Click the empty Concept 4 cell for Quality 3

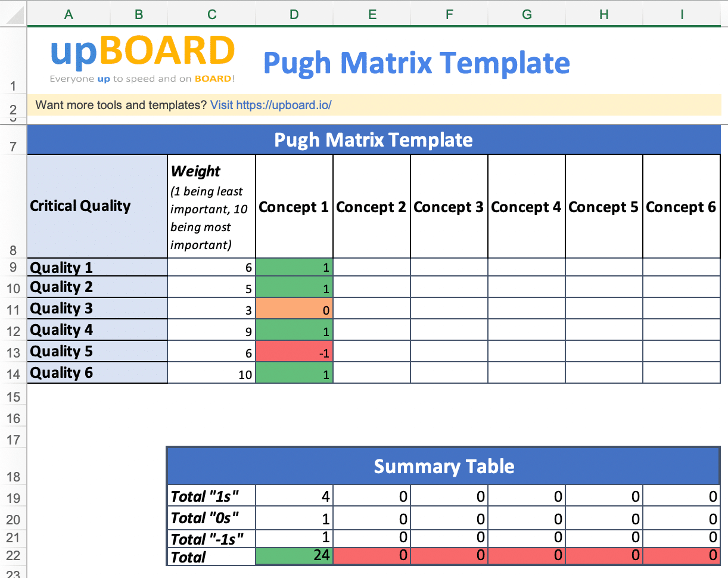coord(527,308)
